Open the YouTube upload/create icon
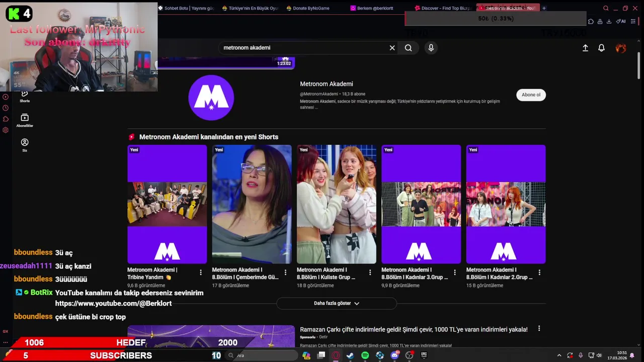Image resolution: width=644 pixels, height=362 pixels. click(585, 48)
